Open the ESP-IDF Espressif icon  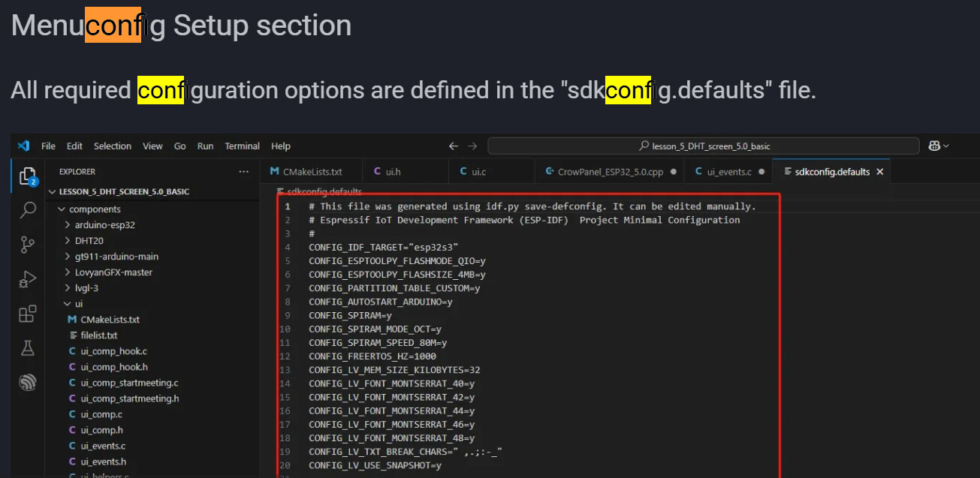(x=28, y=383)
